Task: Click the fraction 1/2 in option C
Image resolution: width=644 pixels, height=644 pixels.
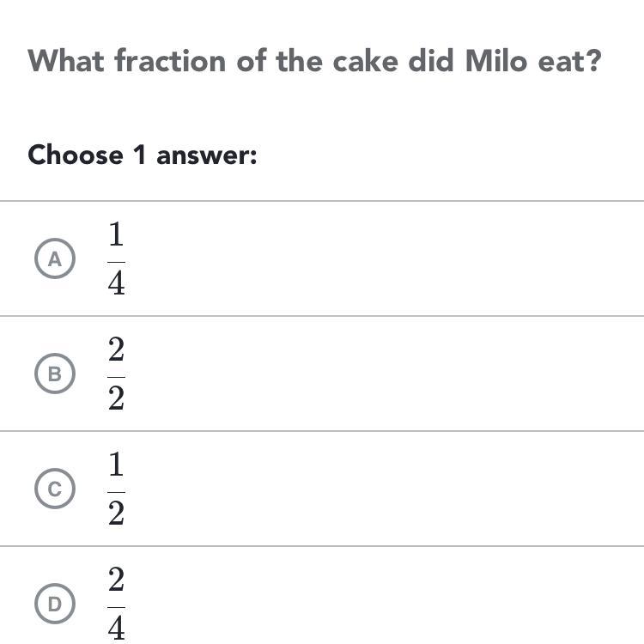Action: pos(117,489)
